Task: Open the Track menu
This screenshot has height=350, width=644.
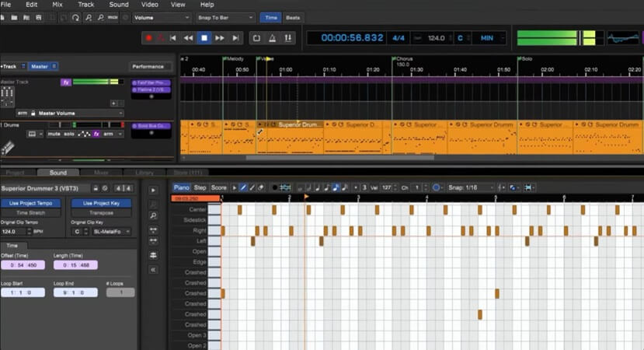Action: click(85, 5)
